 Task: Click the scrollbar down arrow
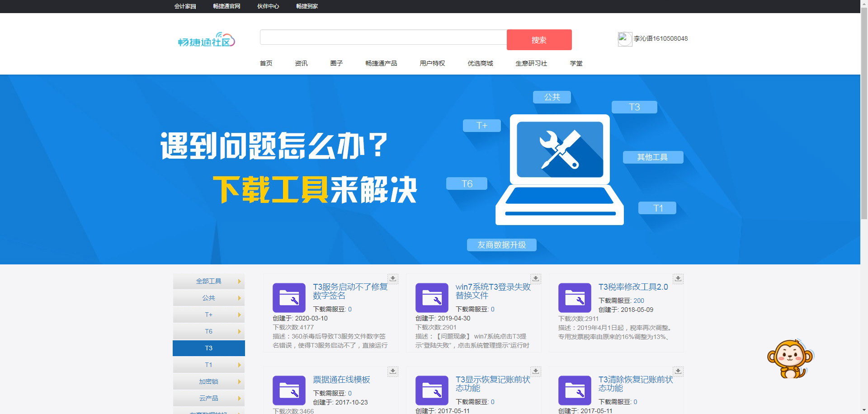pyautogui.click(x=864, y=410)
